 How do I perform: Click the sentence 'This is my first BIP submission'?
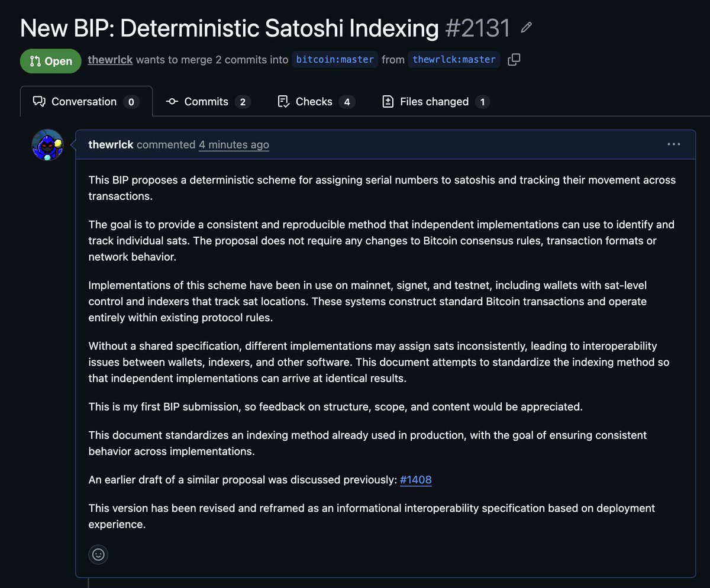(336, 407)
